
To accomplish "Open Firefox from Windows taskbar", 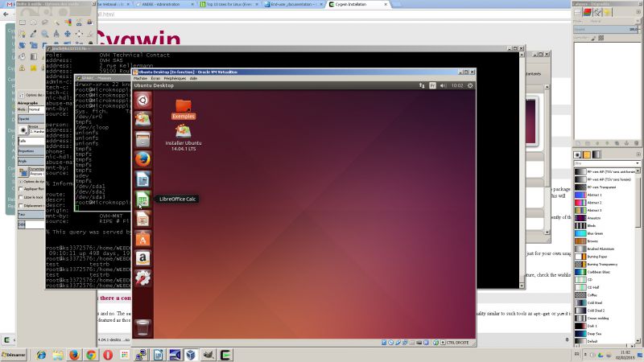I will (74, 355).
